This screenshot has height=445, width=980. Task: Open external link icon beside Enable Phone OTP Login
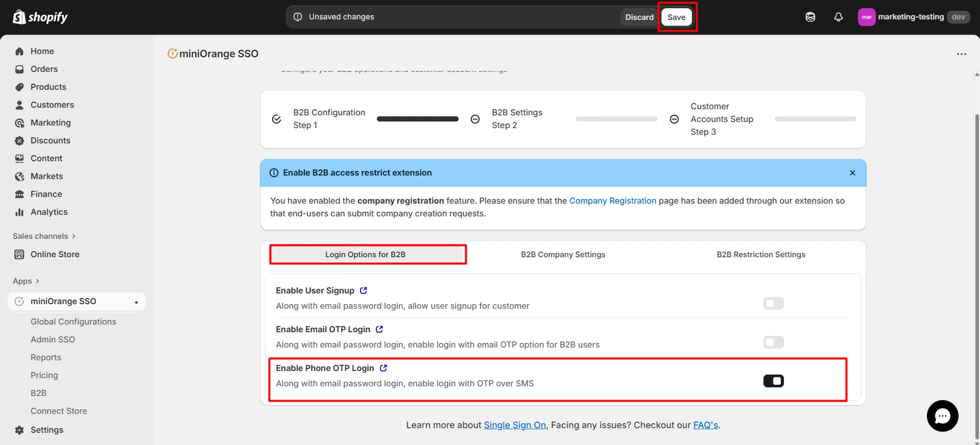tap(384, 368)
